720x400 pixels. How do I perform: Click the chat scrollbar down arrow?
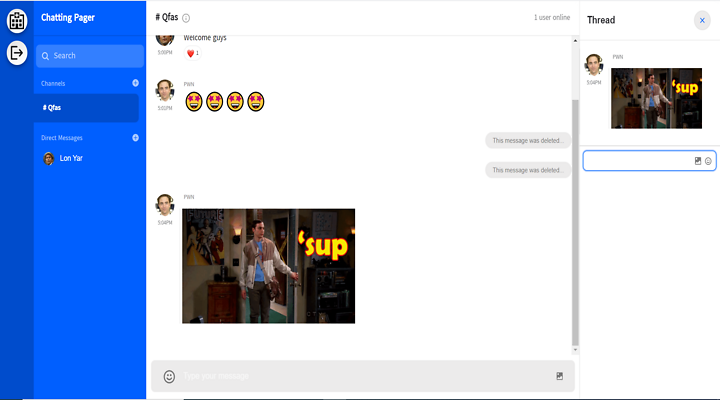click(x=575, y=350)
